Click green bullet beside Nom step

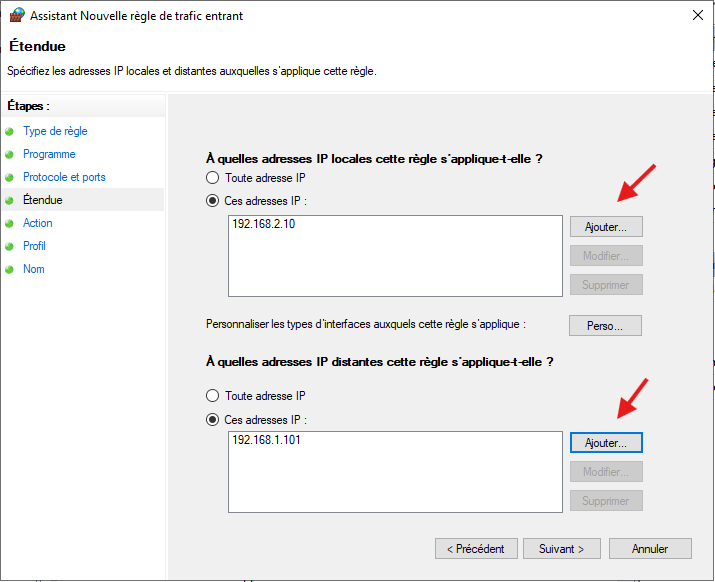tap(10, 270)
